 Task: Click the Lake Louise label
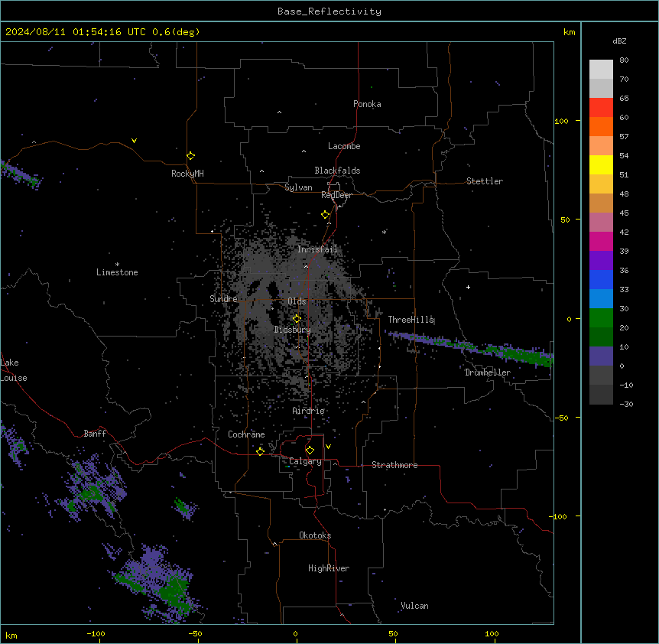click(x=14, y=370)
